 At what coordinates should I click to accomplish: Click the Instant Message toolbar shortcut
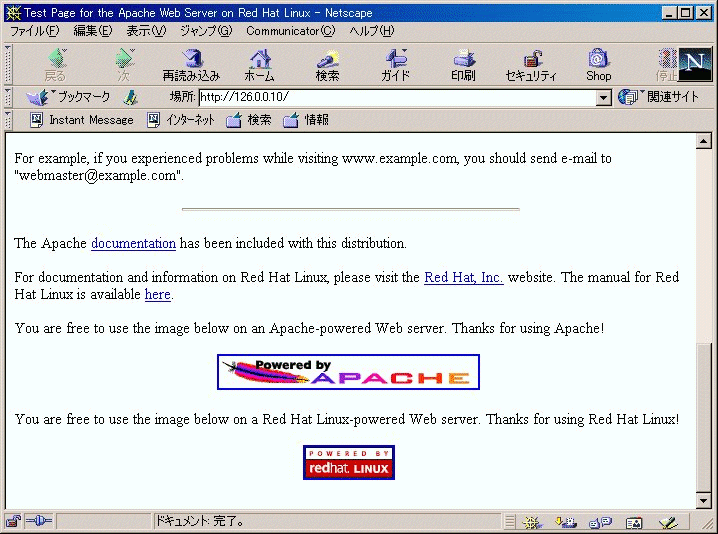82,120
